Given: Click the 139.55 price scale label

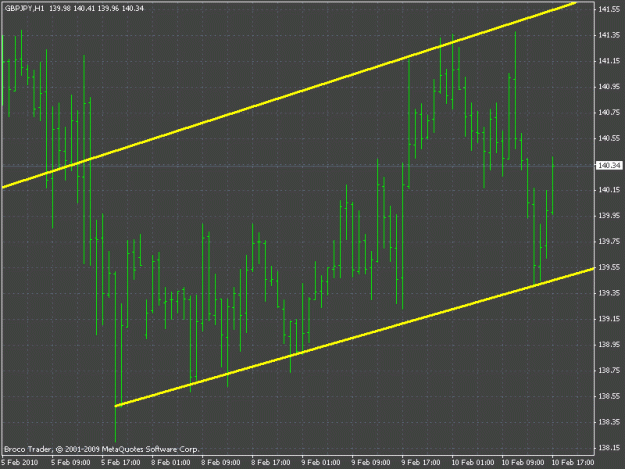Looking at the screenshot, I should click(609, 267).
